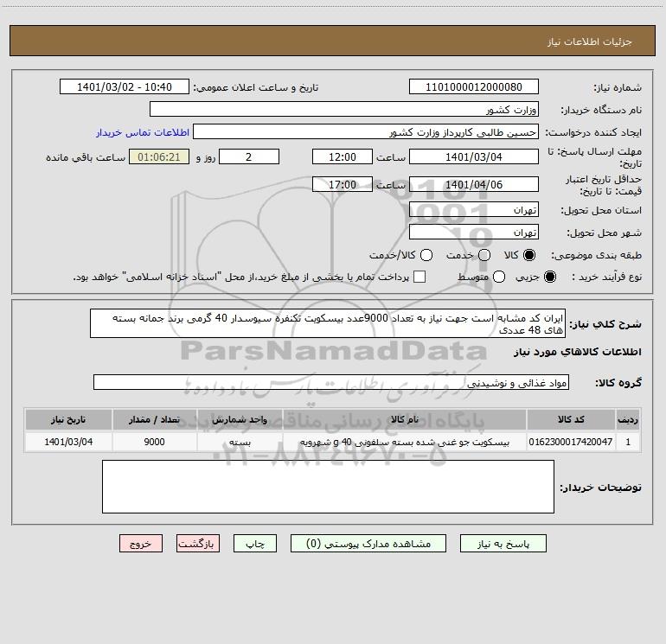The image size is (666, 644).
Task: Click the price validity date 1401/04/06 field
Action: pyautogui.click(x=474, y=184)
